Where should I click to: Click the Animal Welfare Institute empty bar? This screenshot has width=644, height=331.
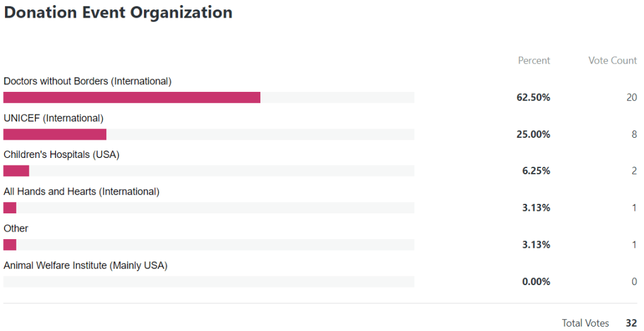208,281
